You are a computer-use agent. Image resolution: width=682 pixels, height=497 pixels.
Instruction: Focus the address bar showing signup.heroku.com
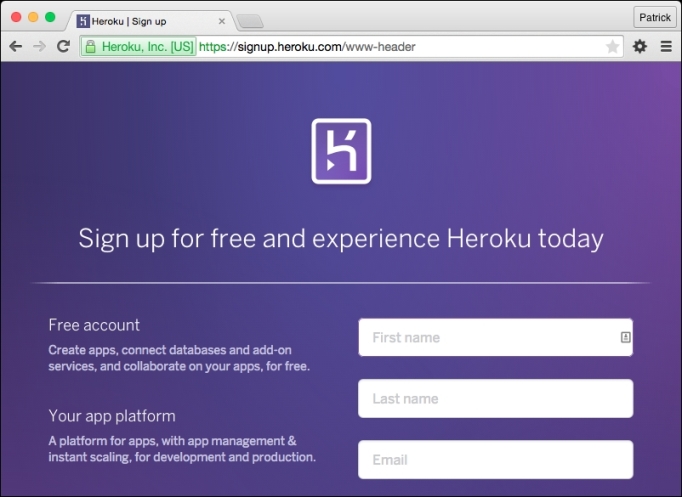tap(400, 46)
